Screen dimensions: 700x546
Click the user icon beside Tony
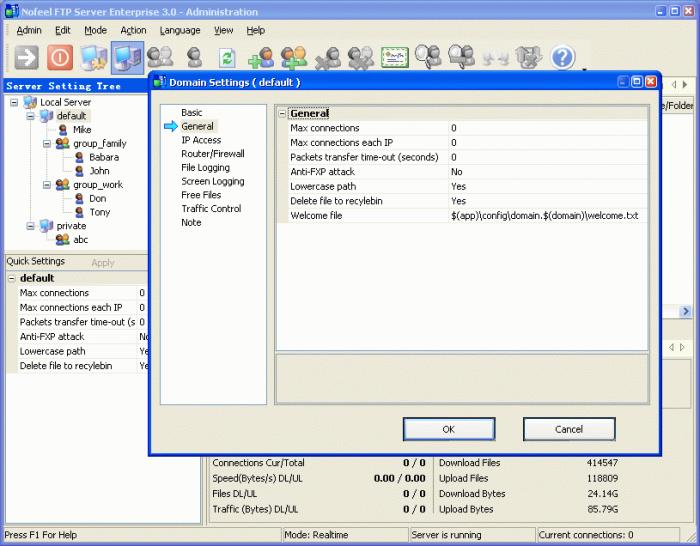click(x=79, y=212)
